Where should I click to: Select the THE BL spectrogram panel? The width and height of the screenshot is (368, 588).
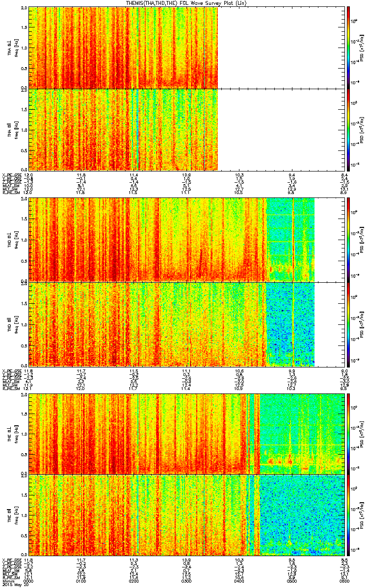(x=186, y=433)
